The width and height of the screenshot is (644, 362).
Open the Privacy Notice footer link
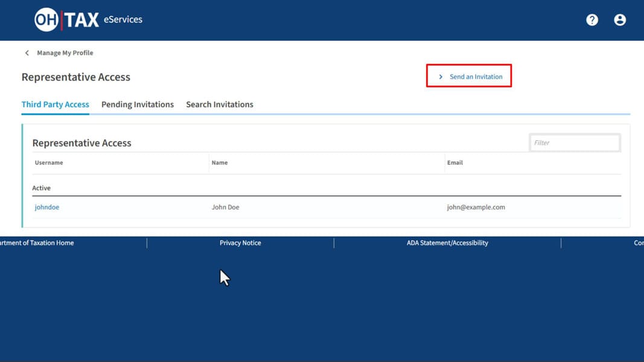240,243
